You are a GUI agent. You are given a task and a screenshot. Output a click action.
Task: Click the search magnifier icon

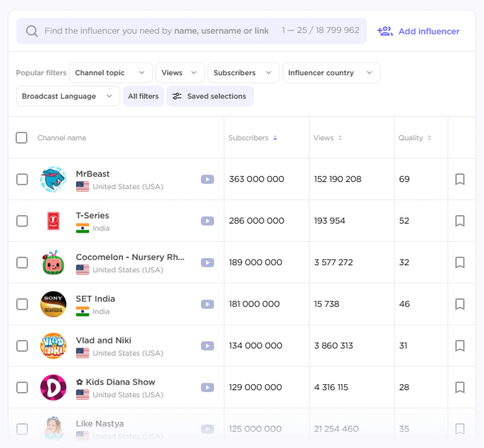tap(32, 31)
